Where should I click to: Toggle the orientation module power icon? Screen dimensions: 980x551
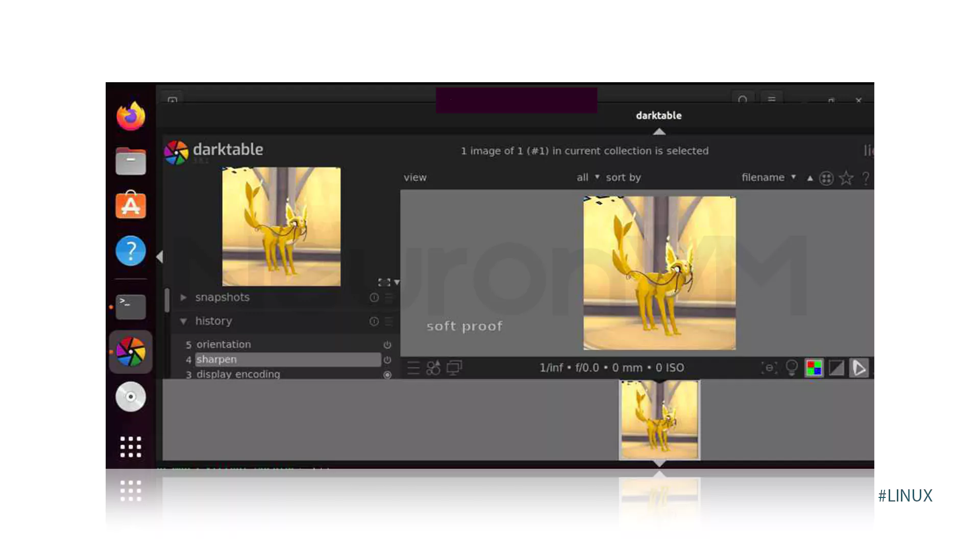click(387, 345)
